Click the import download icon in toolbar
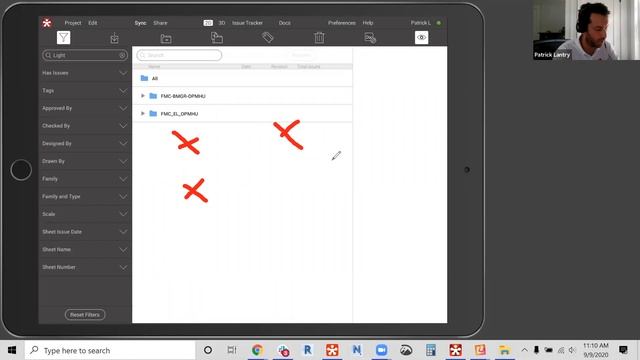This screenshot has height=360, width=640. (114, 38)
